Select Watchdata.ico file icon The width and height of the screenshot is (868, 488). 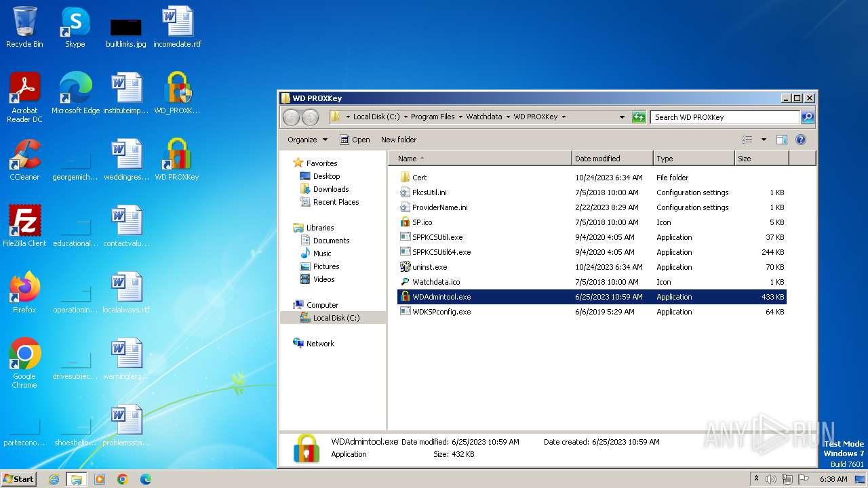pyautogui.click(x=406, y=282)
